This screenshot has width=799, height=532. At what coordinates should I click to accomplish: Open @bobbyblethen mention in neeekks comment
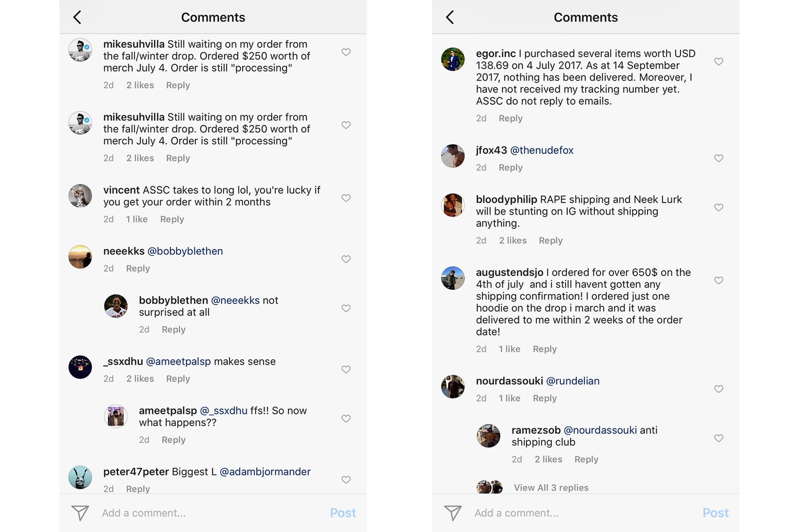[x=185, y=251]
